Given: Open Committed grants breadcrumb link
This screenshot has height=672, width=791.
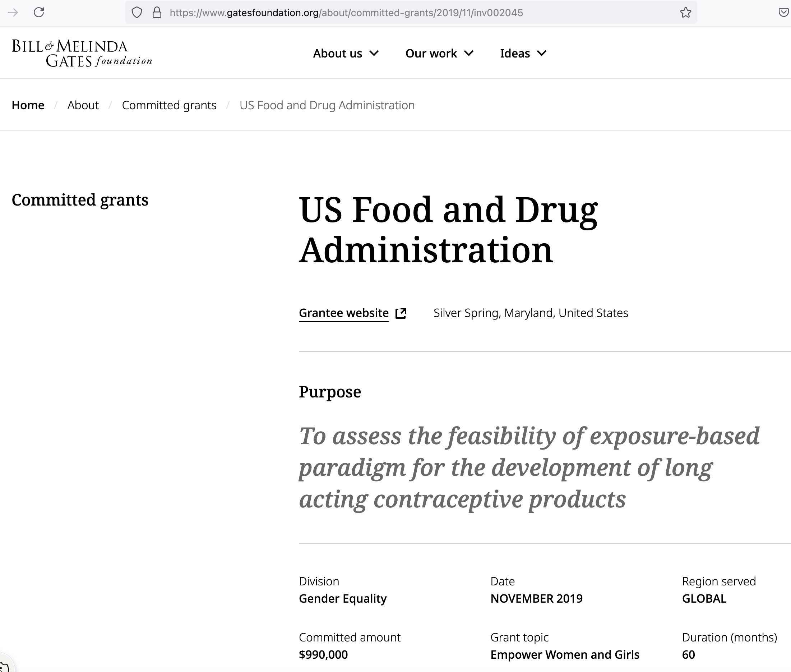Looking at the screenshot, I should (169, 105).
